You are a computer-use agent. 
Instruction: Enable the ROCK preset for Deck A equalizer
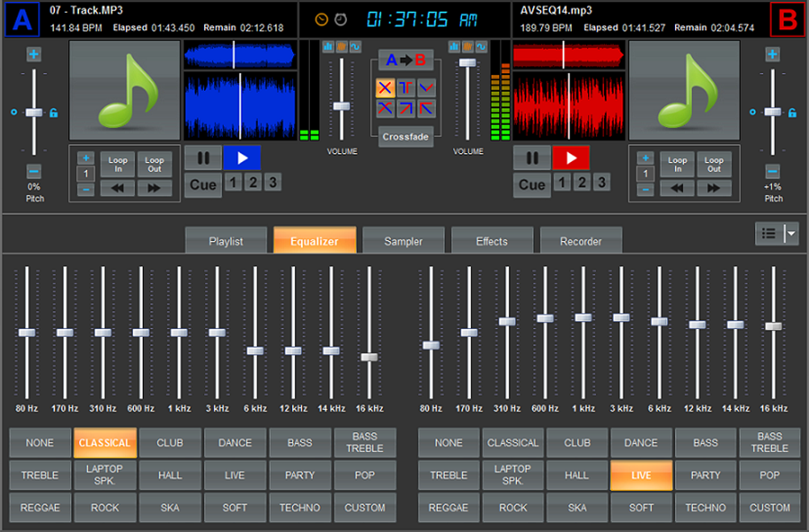click(105, 508)
